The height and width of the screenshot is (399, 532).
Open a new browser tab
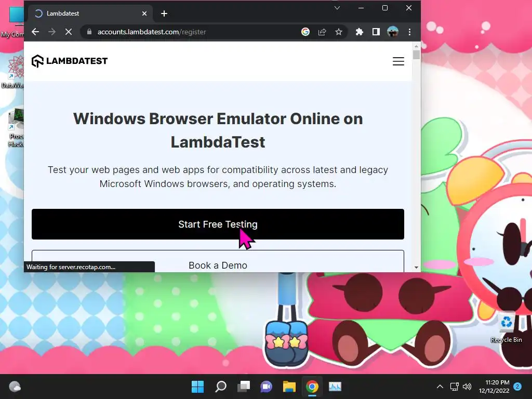click(164, 14)
